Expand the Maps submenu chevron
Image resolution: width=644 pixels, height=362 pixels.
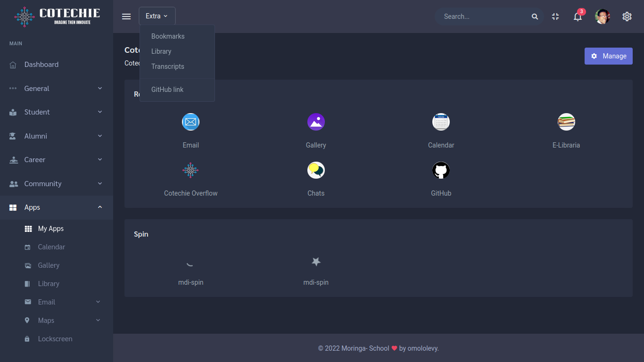click(x=98, y=320)
